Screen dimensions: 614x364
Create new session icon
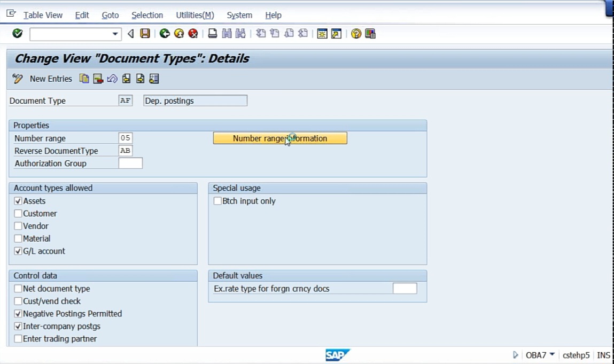[x=322, y=34]
